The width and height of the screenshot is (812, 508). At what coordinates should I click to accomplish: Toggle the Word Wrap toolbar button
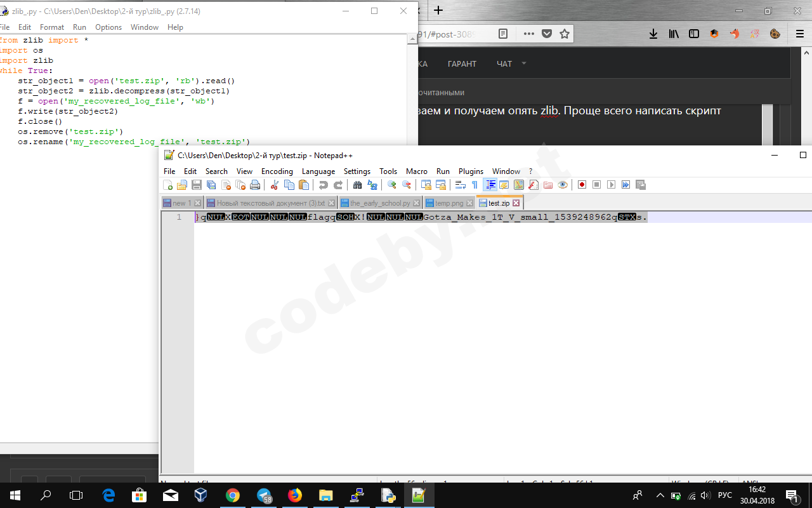click(x=461, y=185)
